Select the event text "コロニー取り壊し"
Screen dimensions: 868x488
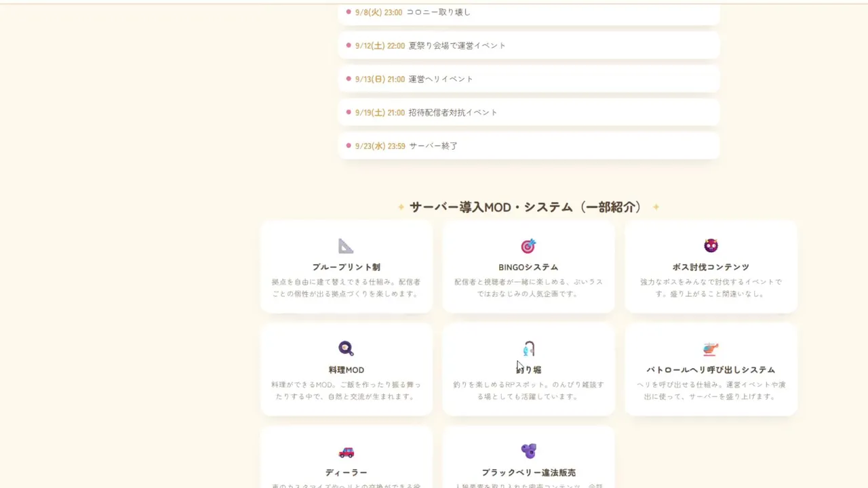pyautogui.click(x=438, y=12)
